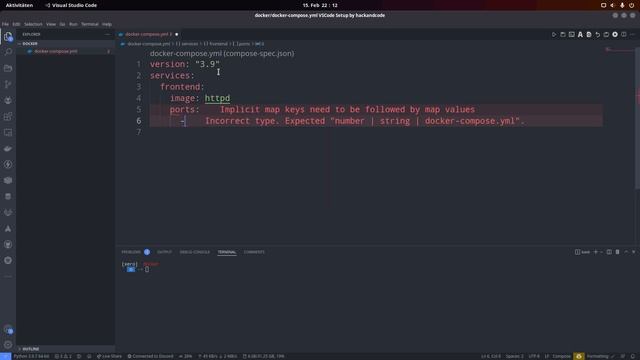The height and width of the screenshot is (360, 640).
Task: Switch to the PROBLEMS panel tab
Action: click(131, 252)
